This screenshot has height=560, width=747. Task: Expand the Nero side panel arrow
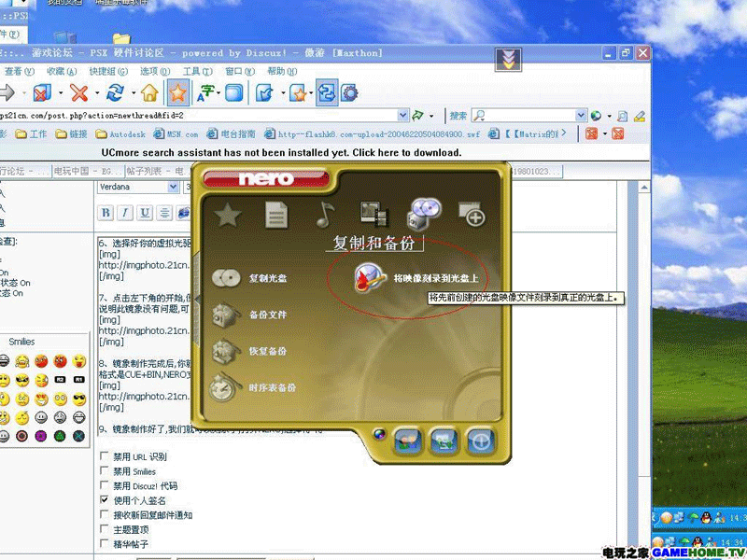tap(196, 300)
